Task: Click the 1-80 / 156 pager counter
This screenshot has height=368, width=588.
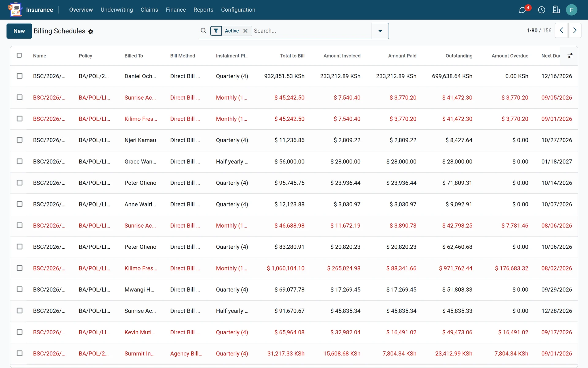Action: [539, 30]
